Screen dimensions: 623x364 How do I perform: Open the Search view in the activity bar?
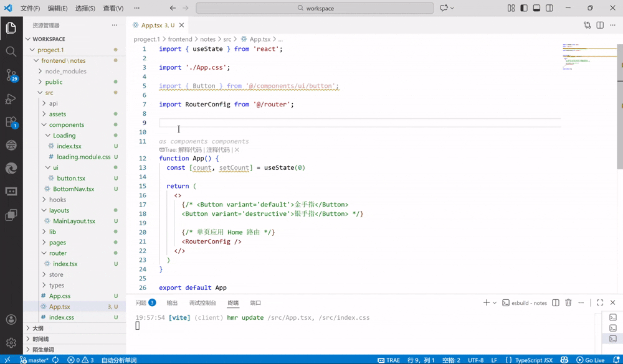(10, 51)
